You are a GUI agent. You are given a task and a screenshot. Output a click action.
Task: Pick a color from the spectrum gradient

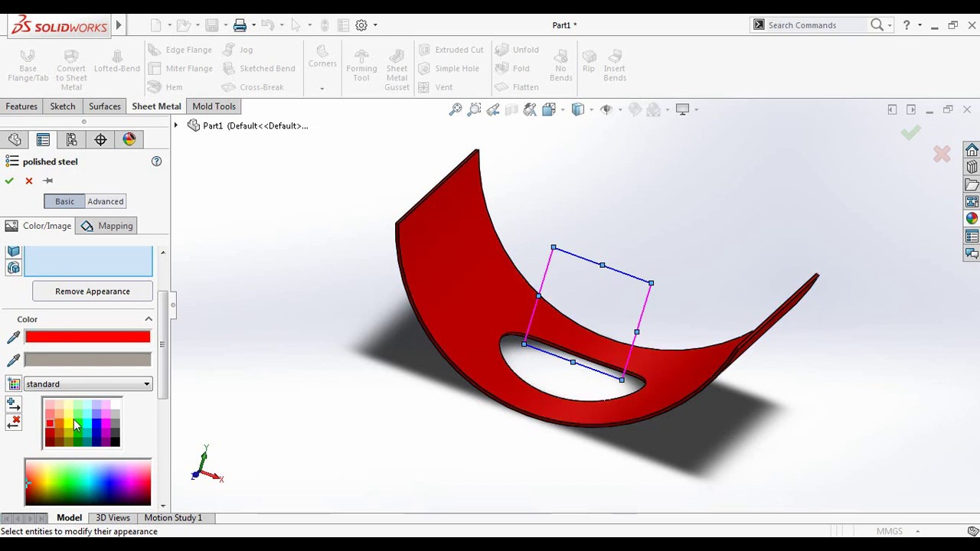[88, 482]
